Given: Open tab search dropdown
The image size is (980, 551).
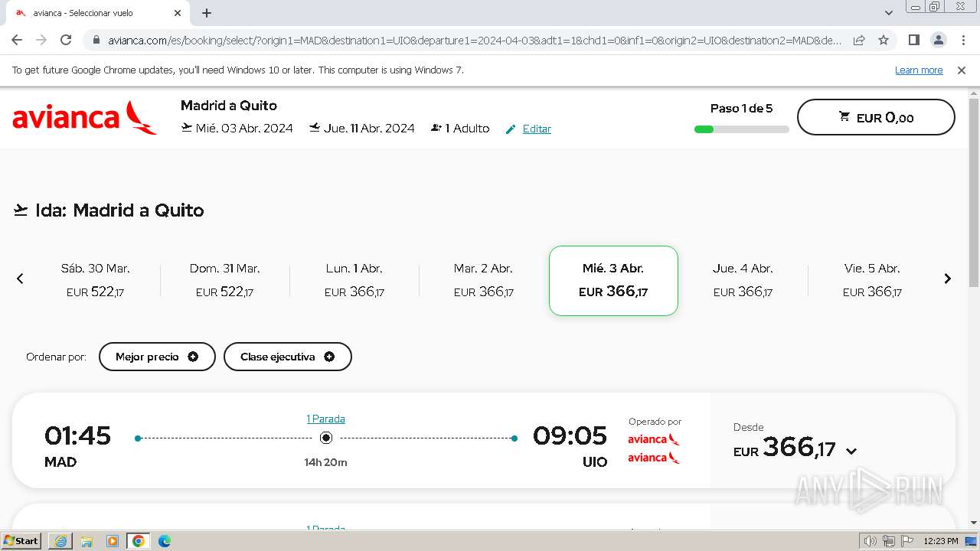Looking at the screenshot, I should 889,13.
